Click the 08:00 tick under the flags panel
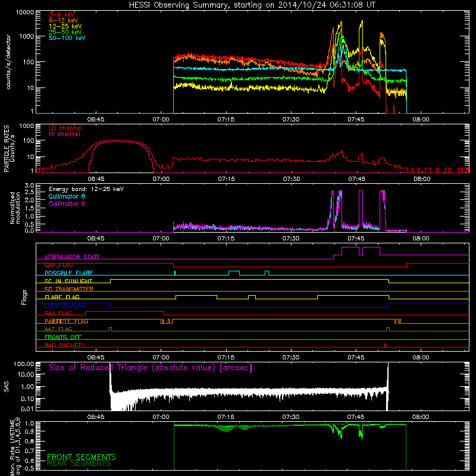 pos(421,358)
